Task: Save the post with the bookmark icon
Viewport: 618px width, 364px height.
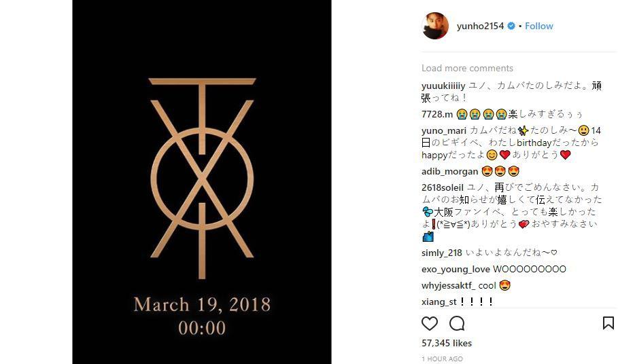Action: pyautogui.click(x=608, y=323)
